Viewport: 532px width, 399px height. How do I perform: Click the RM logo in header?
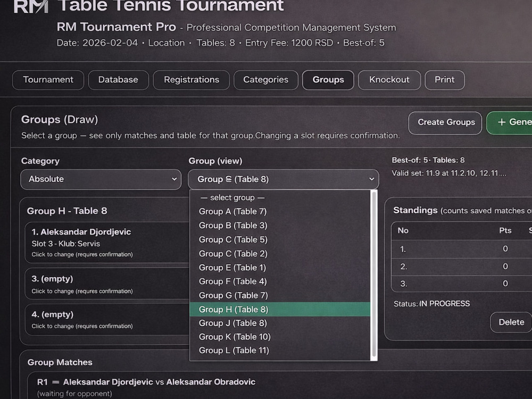tap(31, 7)
